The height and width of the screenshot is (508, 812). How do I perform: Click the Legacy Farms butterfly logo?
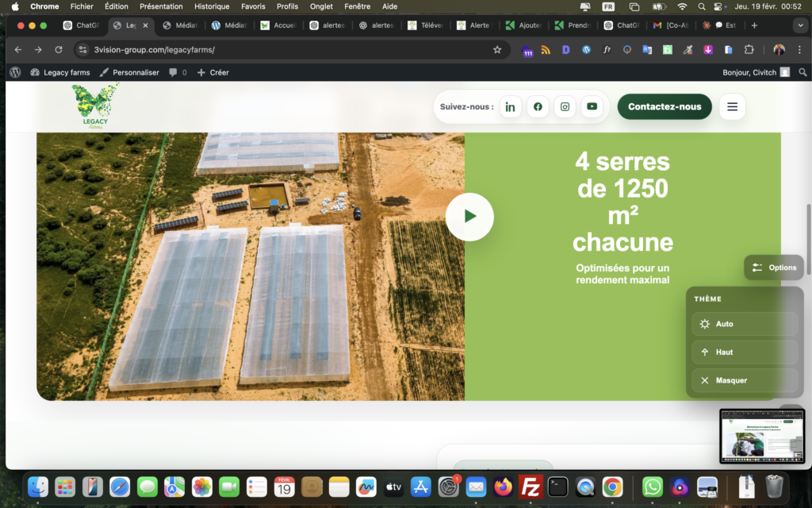(x=95, y=106)
